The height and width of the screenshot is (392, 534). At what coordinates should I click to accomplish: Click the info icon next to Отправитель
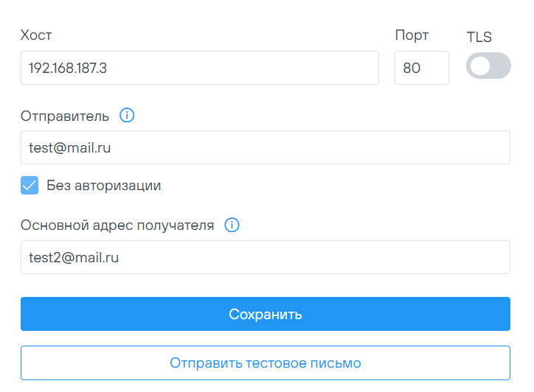127,116
